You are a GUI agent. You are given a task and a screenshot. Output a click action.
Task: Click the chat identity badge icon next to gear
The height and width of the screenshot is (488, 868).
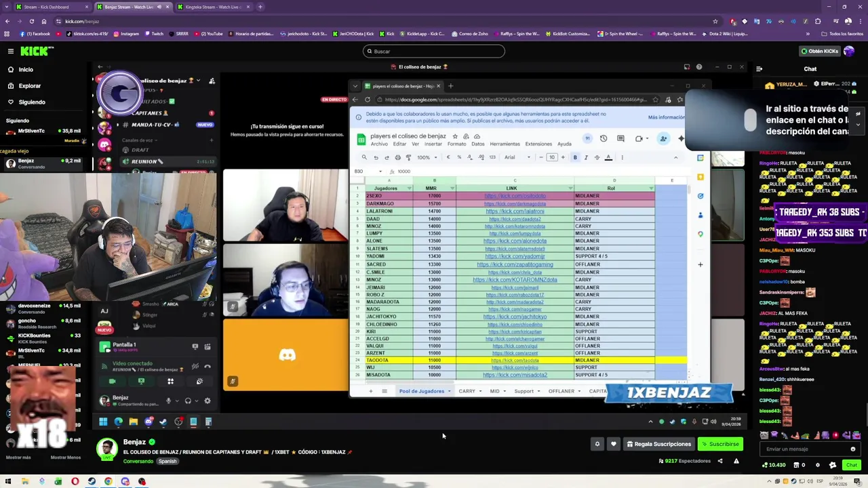tap(833, 465)
